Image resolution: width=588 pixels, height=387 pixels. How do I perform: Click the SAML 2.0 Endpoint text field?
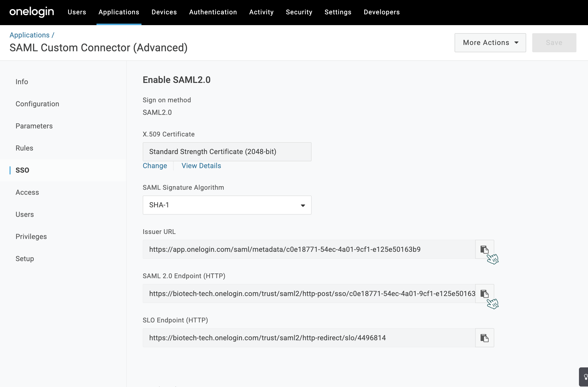tap(309, 294)
